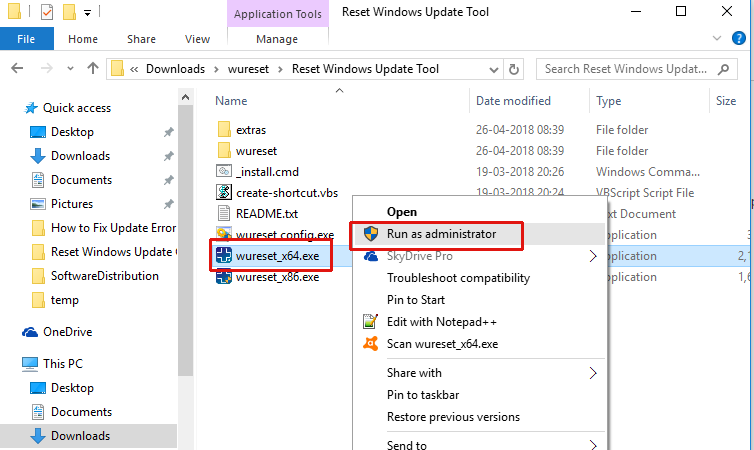
Task: Choose Scan wureset_x64.exe in context menu
Action: click(x=442, y=344)
